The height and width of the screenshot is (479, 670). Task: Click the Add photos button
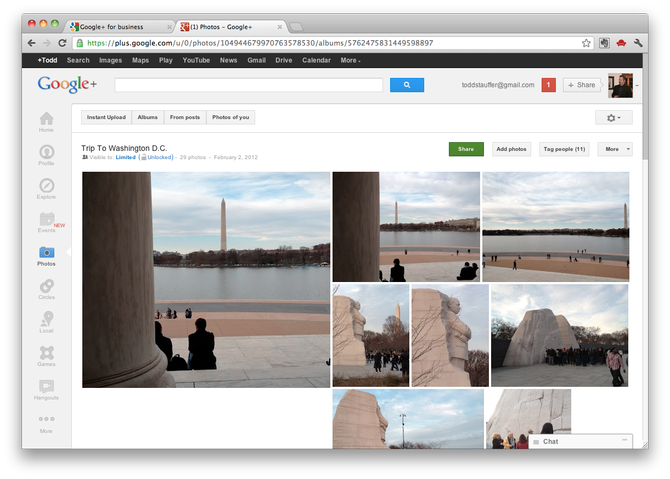[511, 149]
